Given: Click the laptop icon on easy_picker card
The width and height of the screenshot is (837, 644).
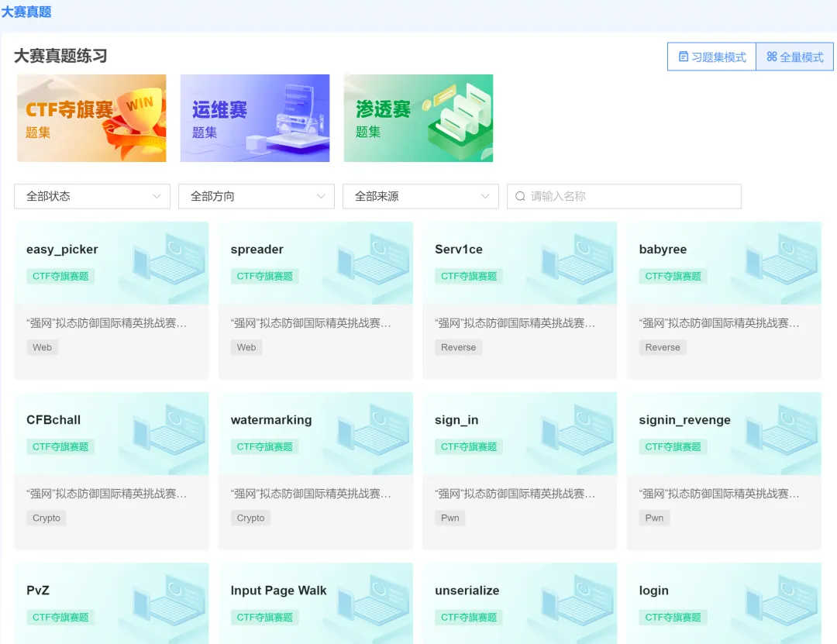Looking at the screenshot, I should (x=169, y=260).
